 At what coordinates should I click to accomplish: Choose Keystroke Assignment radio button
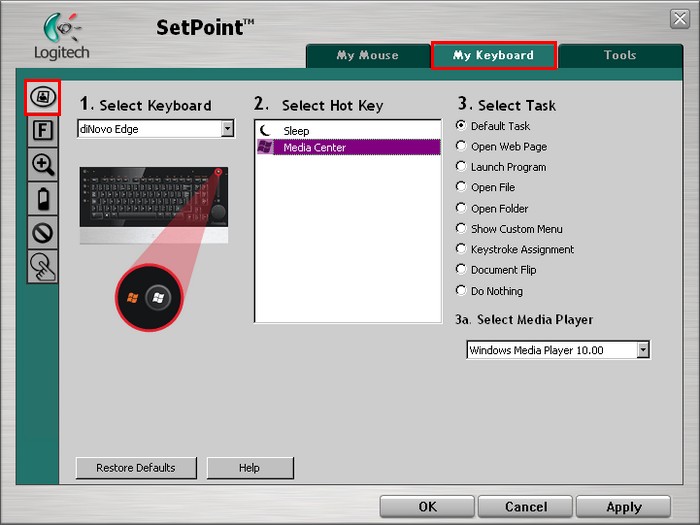tap(461, 249)
